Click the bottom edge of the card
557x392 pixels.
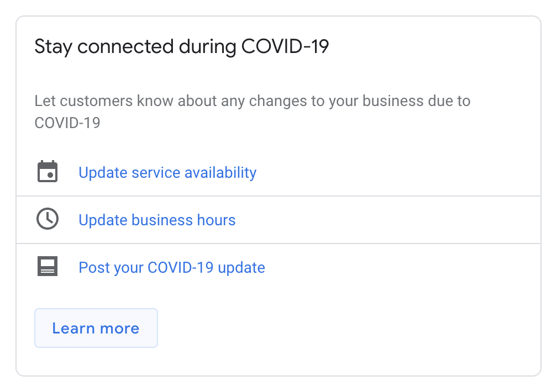tap(278, 377)
